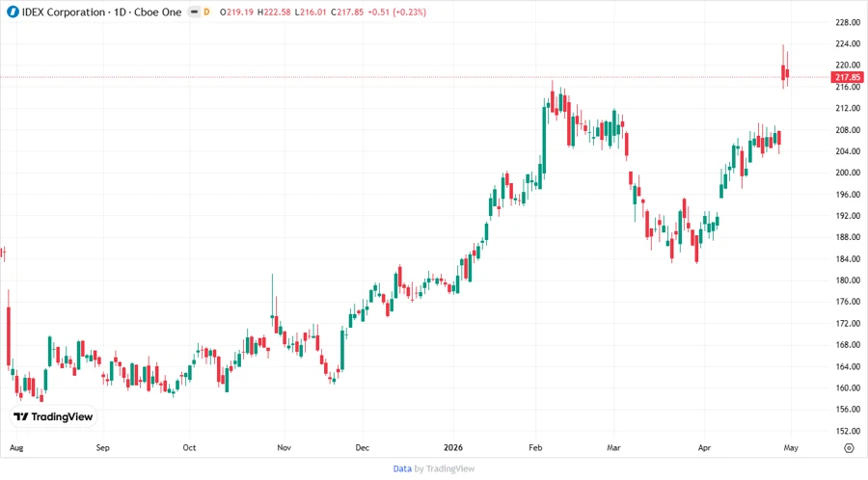Screen dimensions: 868x480
Task: Click the IDEX Corporation logo icon
Action: [13, 12]
